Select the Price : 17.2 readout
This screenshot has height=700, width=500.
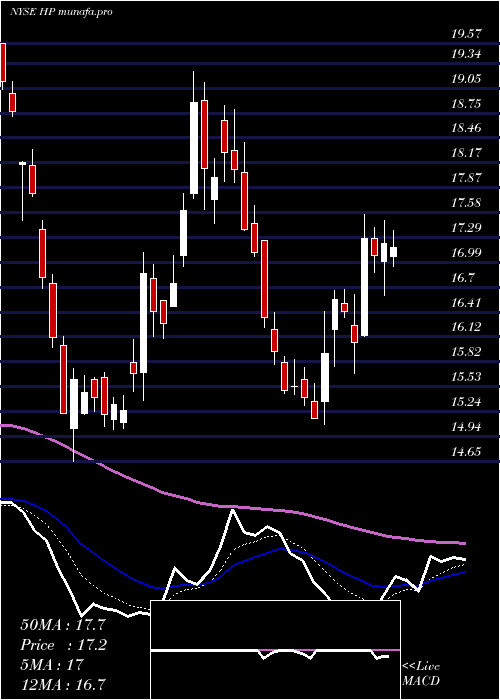point(64,645)
